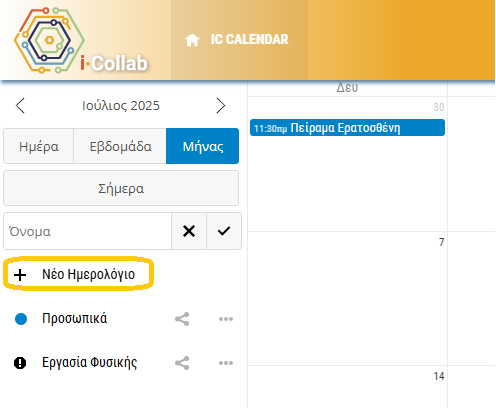Switch to Εβδομάδα week view
Image resolution: width=496 pixels, height=408 pixels.
click(x=120, y=146)
